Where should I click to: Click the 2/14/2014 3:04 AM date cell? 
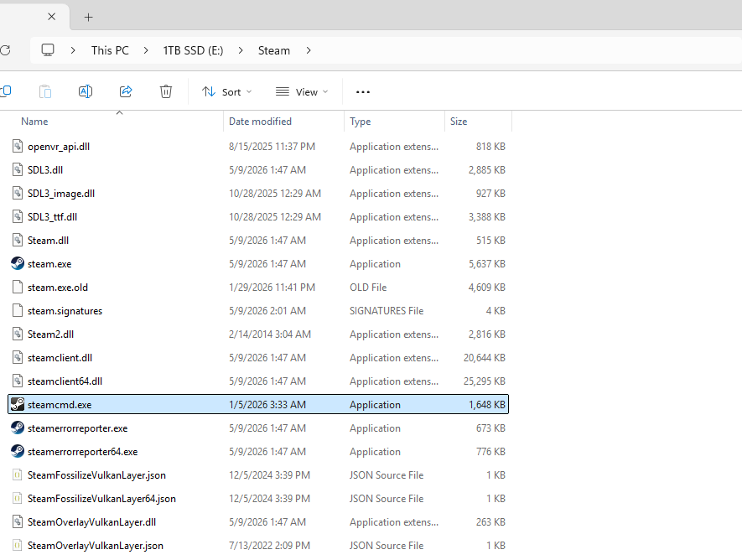point(270,334)
